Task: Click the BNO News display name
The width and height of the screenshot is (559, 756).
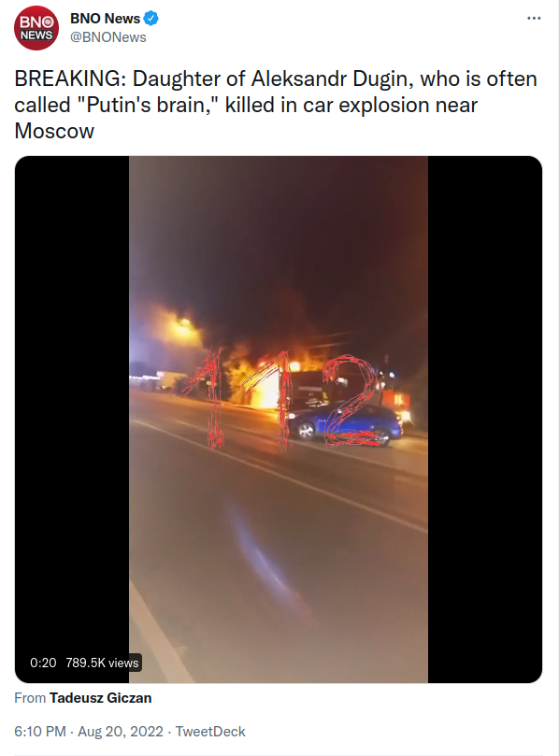Action: [105, 19]
